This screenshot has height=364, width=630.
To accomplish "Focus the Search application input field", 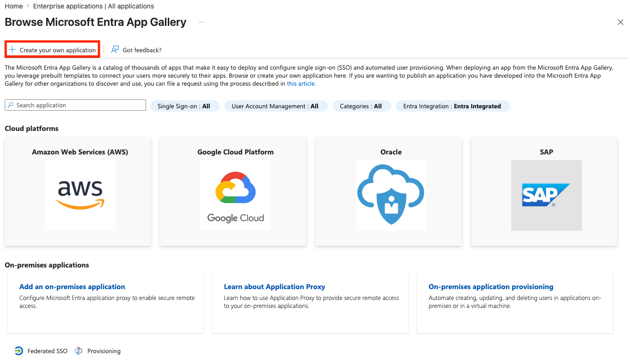I will tap(75, 105).
